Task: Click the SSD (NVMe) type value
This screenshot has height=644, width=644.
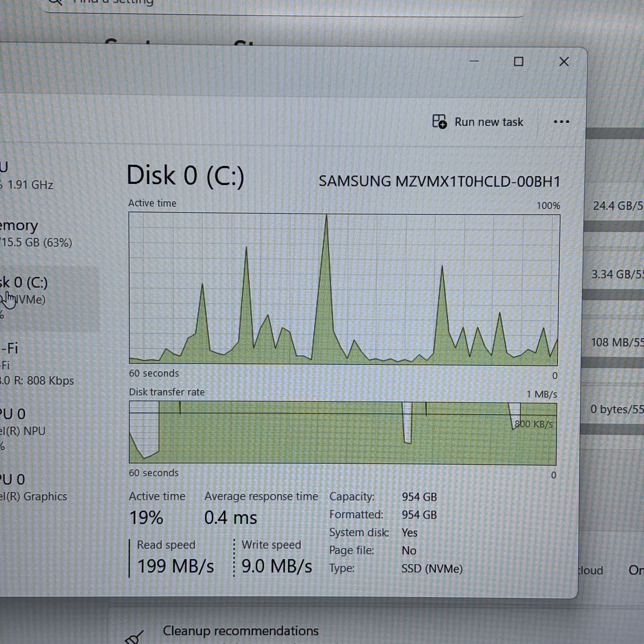Action: click(x=432, y=569)
